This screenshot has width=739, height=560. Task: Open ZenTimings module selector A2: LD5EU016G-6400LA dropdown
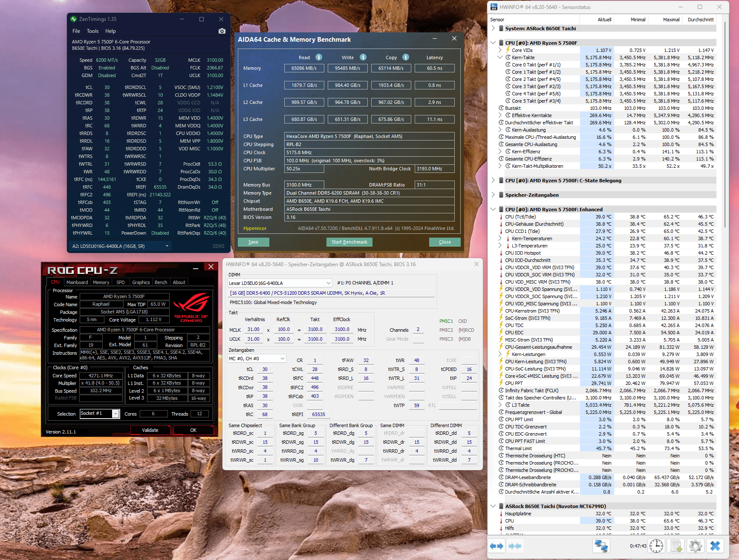(121, 246)
